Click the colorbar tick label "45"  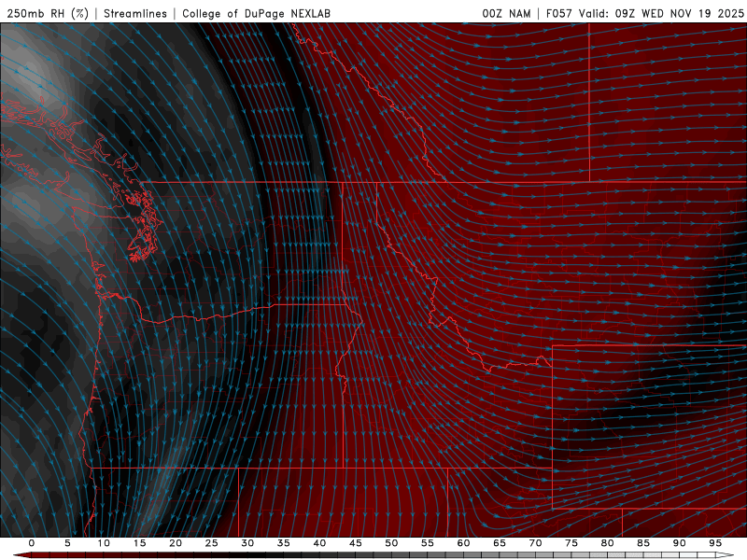tap(356, 543)
